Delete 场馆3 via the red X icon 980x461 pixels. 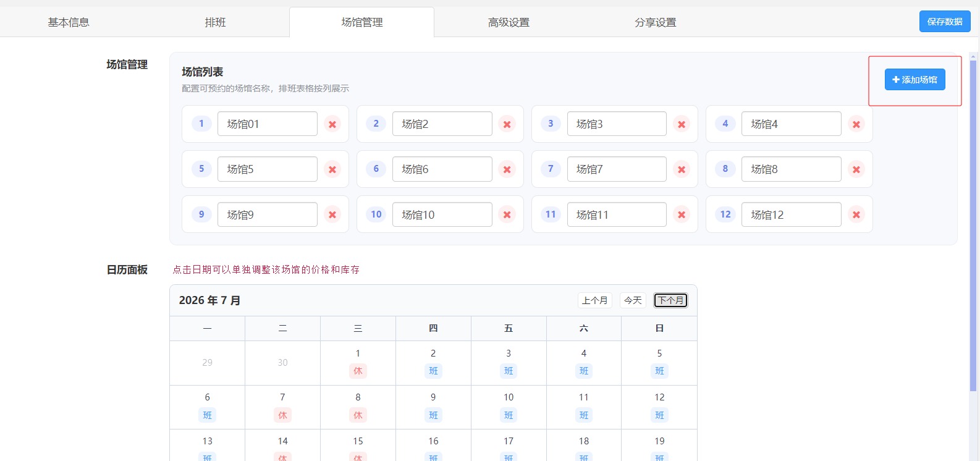pos(682,124)
